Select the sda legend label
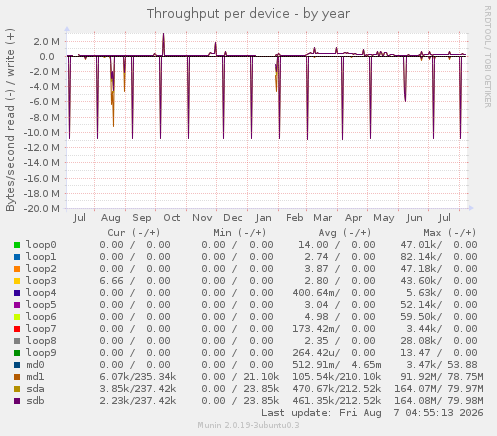Viewport: 497px width, 436px height. pos(35,389)
